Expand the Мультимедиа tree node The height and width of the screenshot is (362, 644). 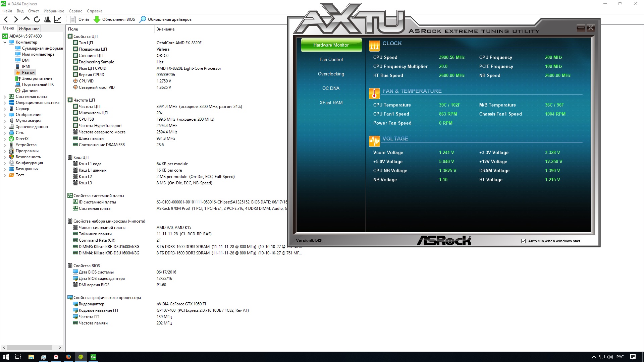tap(5, 121)
